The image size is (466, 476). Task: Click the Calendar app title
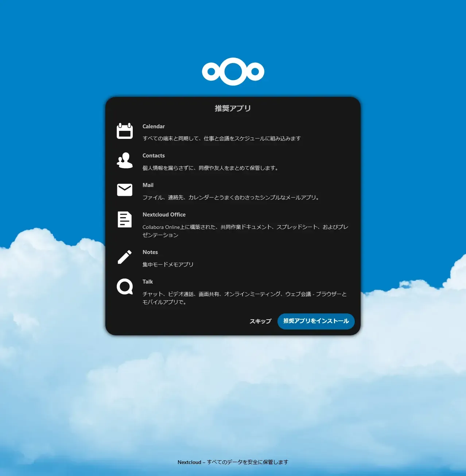154,126
